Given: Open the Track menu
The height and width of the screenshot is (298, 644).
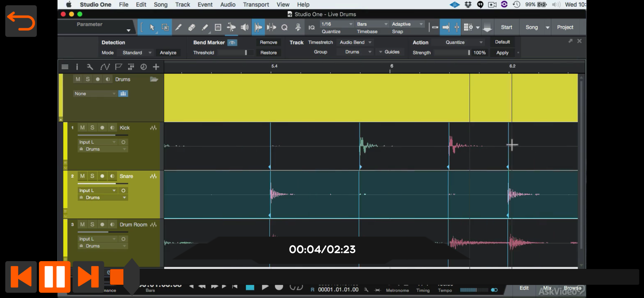Looking at the screenshot, I should coord(183,5).
